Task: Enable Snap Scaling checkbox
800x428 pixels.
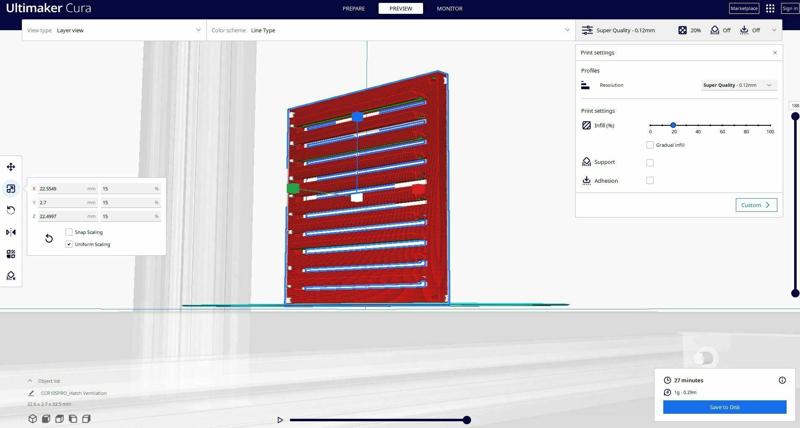Action: point(69,232)
